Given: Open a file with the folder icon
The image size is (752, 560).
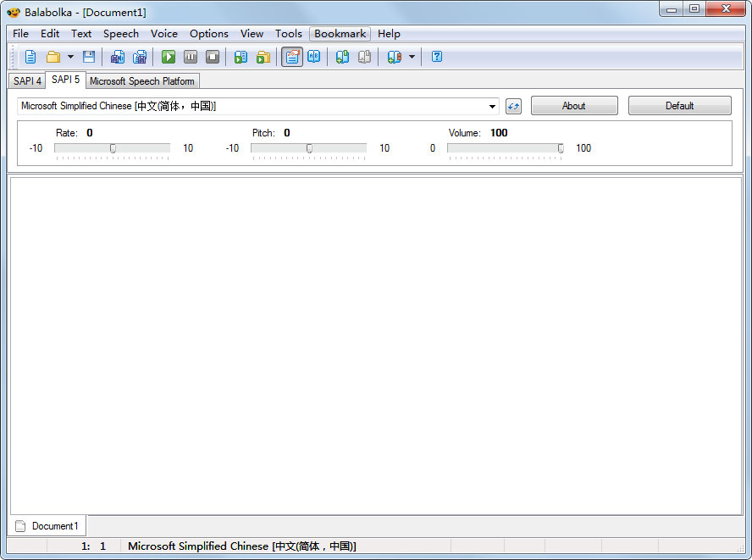Looking at the screenshot, I should click(53, 57).
